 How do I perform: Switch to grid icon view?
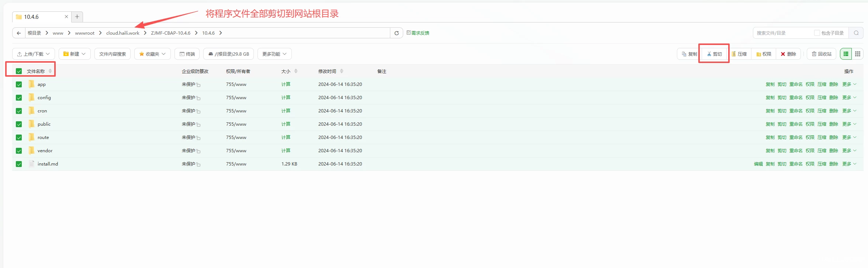point(858,54)
